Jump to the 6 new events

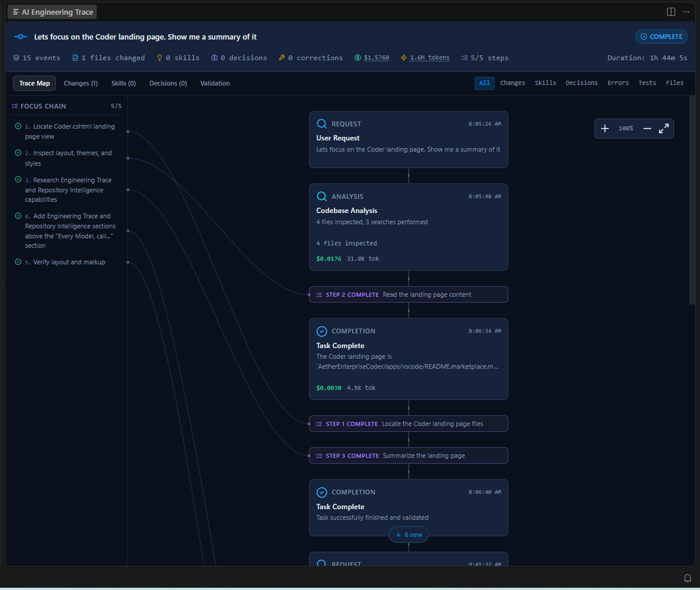pyautogui.click(x=409, y=535)
